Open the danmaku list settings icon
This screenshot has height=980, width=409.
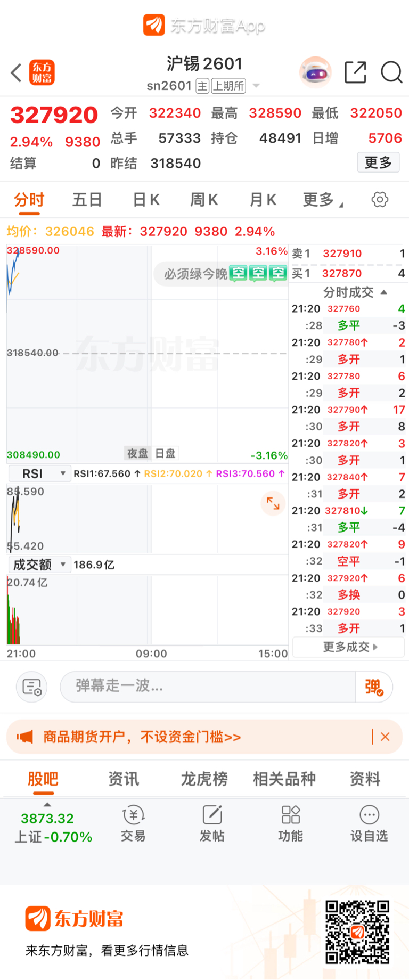[x=32, y=687]
